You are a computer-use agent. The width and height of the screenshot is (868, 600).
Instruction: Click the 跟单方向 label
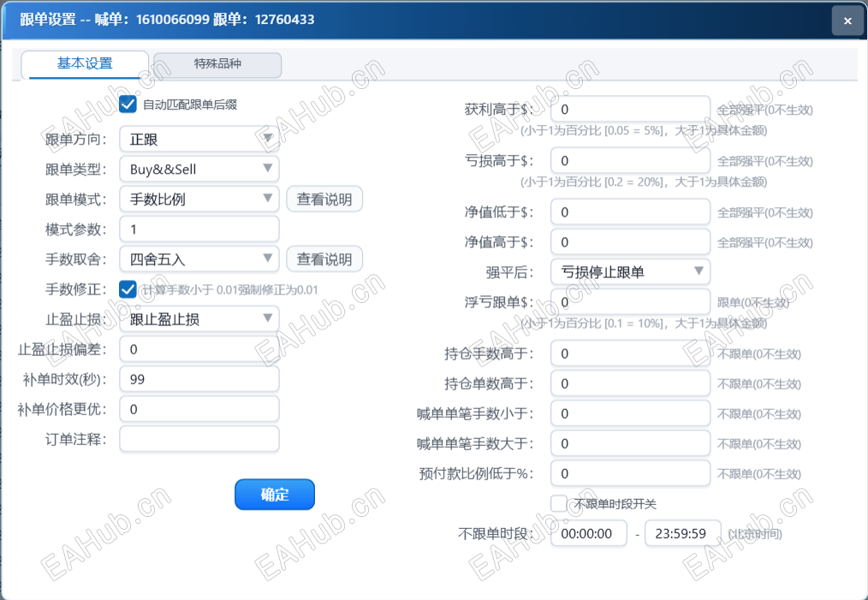click(x=76, y=140)
